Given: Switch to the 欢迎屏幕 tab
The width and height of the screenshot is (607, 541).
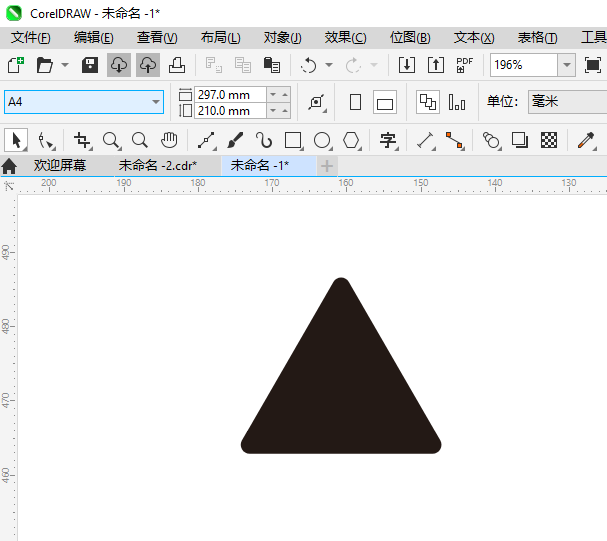Looking at the screenshot, I should 60,166.
